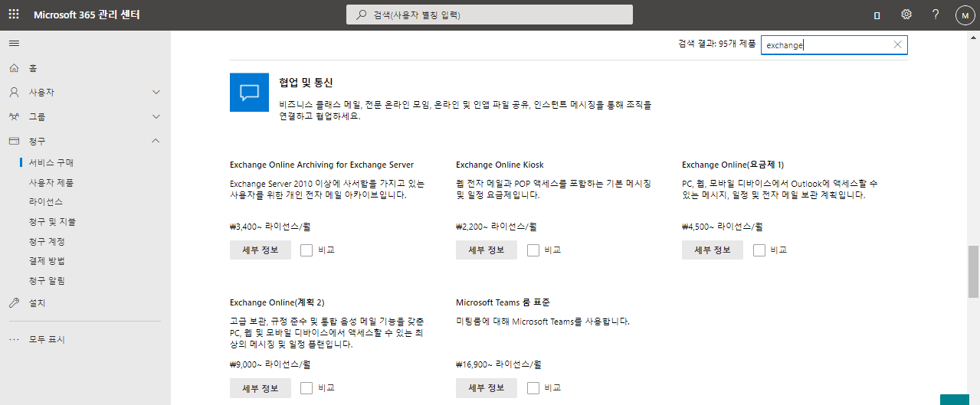980x405 pixels.
Task: Click the Groups icon in the sidebar
Action: (14, 116)
